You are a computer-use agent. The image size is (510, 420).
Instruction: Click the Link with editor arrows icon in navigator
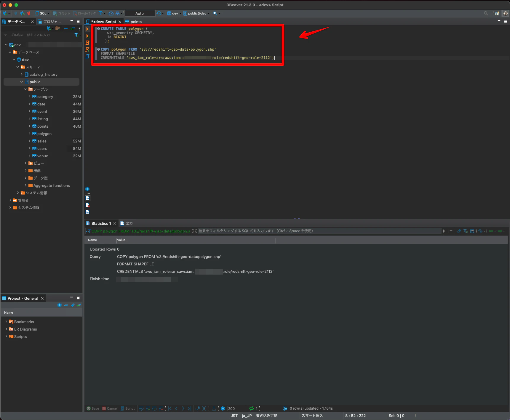click(x=72, y=28)
